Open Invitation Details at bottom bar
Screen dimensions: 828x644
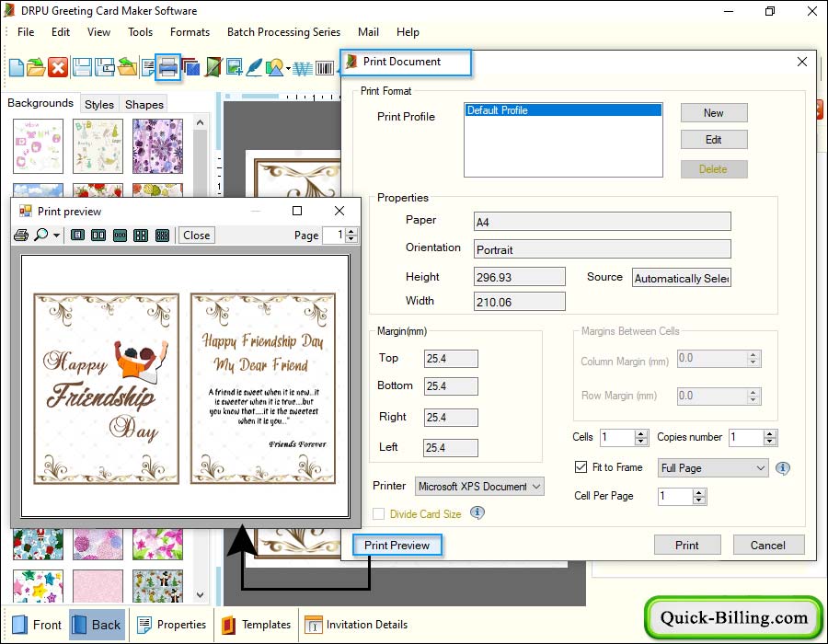[356, 625]
